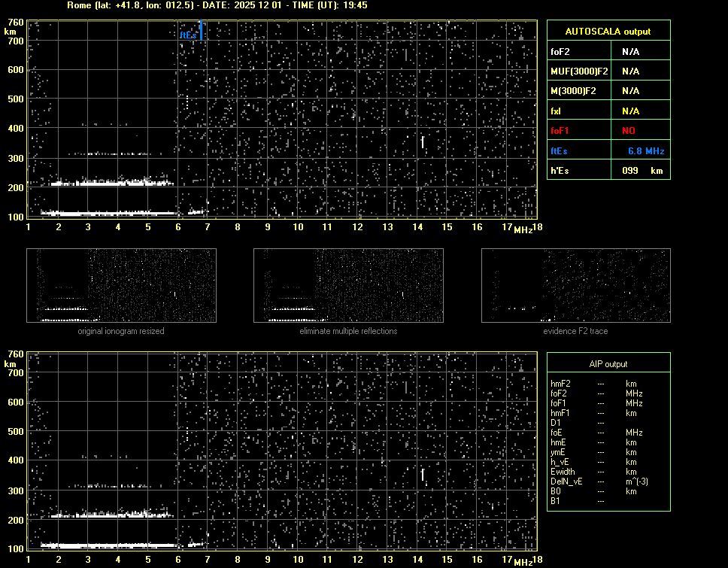Screen dimensions: 728x568
Task: Click the white vertical mark near 14 MHz in the upper ionogram
Action: (423, 141)
